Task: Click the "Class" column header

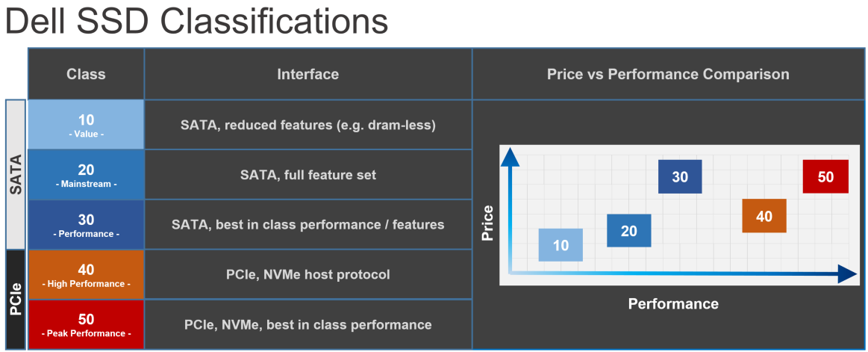Action: point(86,74)
